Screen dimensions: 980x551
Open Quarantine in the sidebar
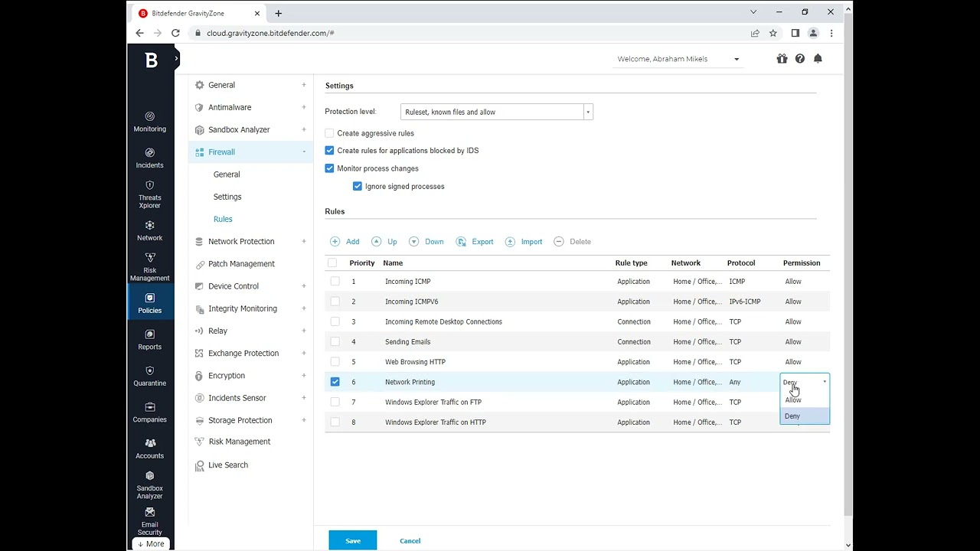click(150, 377)
